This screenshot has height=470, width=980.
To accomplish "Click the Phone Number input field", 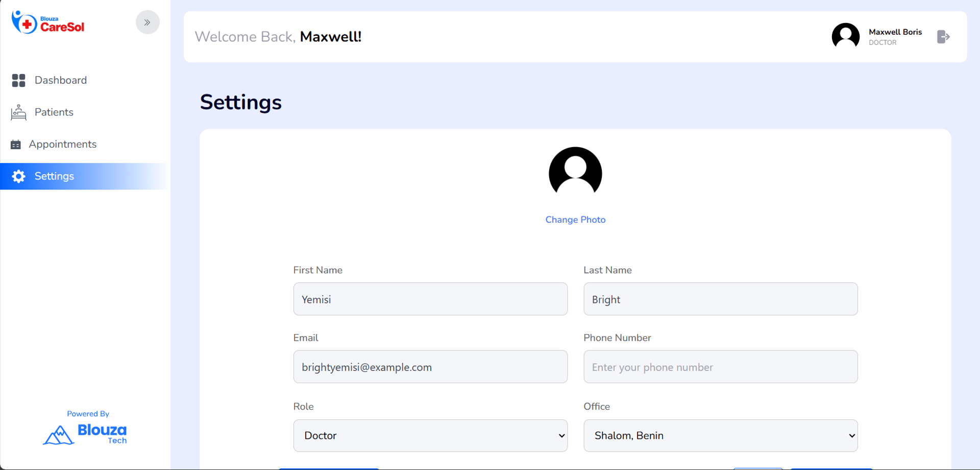I will point(720,367).
